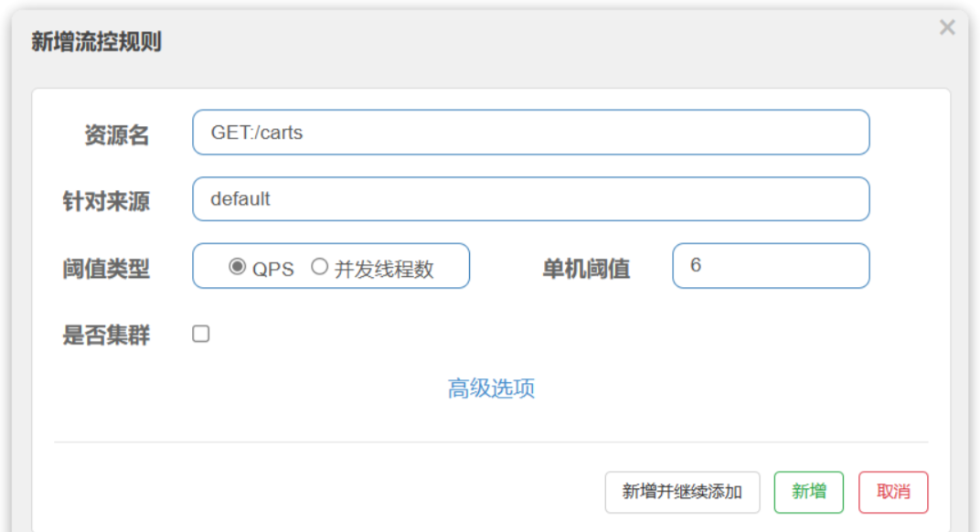Focus the 针对来源 field showing default
This screenshot has height=532, width=980.
(x=530, y=199)
